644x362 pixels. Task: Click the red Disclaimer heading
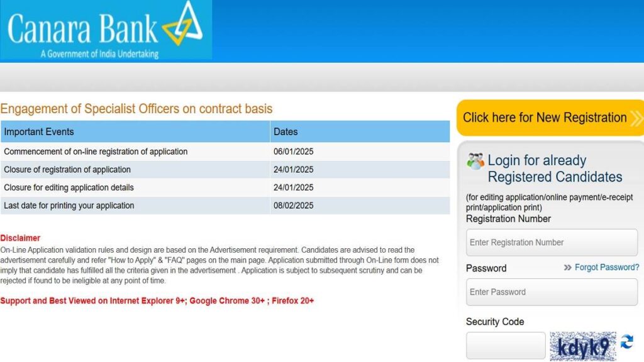point(20,238)
